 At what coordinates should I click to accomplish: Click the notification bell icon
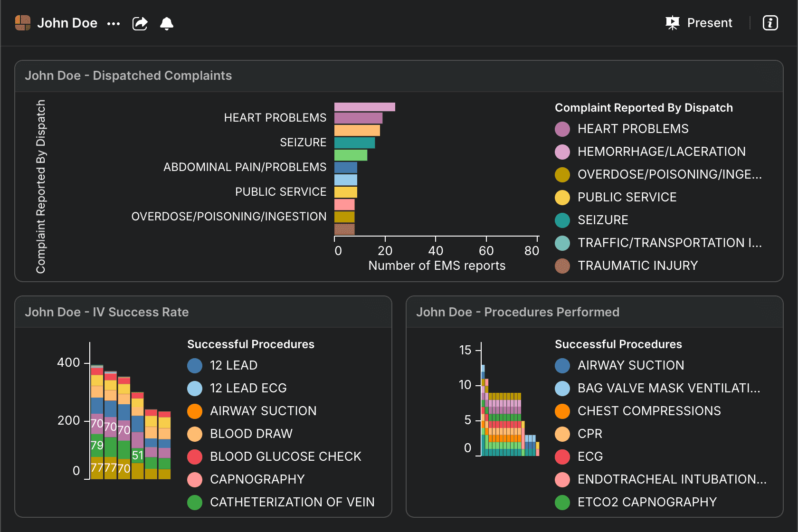coord(167,23)
